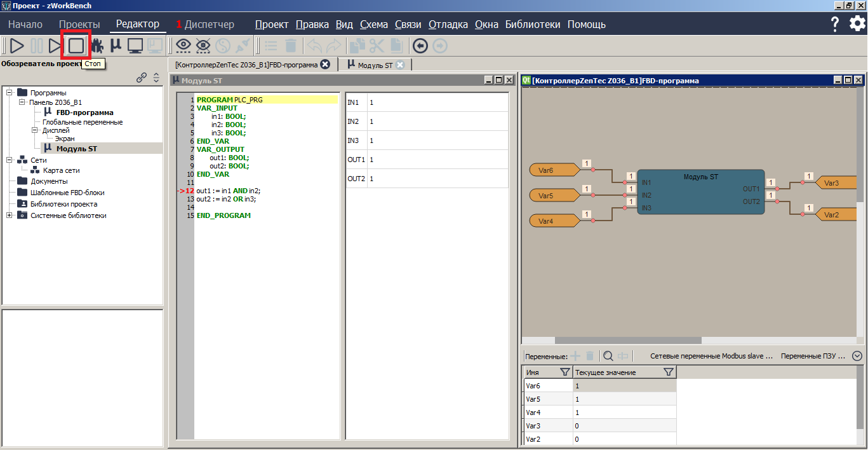Go to the Диспетчер section
This screenshot has height=450, width=868.
click(209, 24)
